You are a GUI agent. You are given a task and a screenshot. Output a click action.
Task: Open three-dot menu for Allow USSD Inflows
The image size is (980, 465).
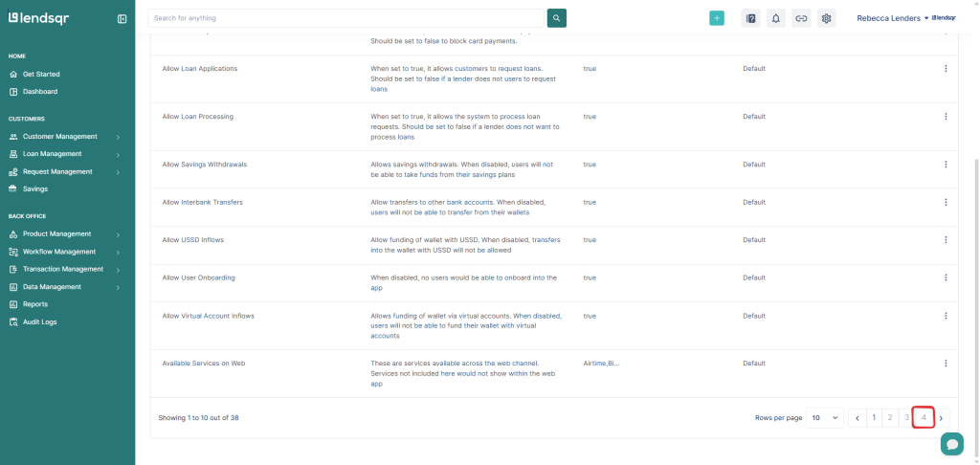click(x=946, y=240)
